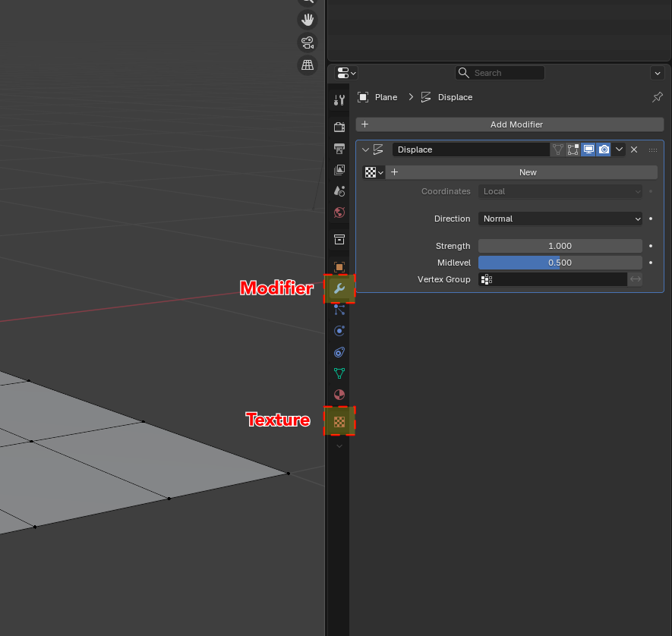
Task: Open the Output properties tab
Action: 339,148
